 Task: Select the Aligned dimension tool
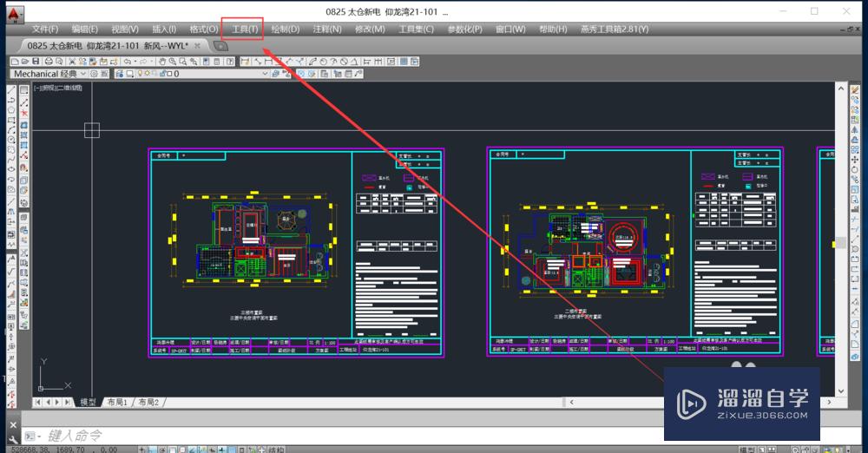pos(258,62)
